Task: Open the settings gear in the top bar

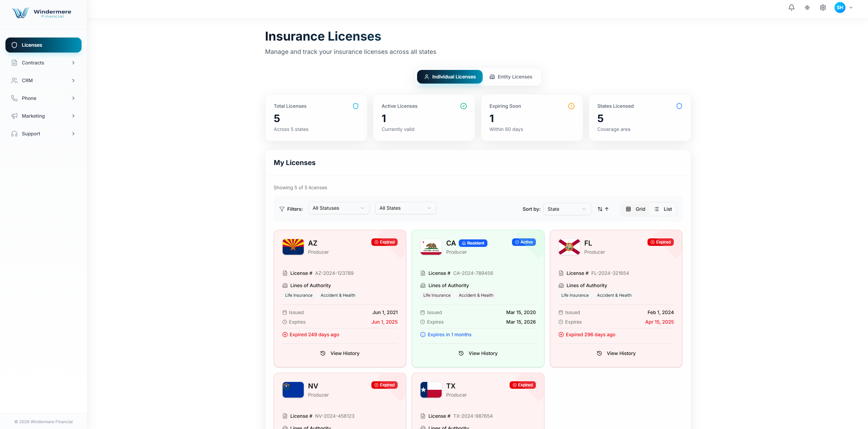Action: coord(823,7)
